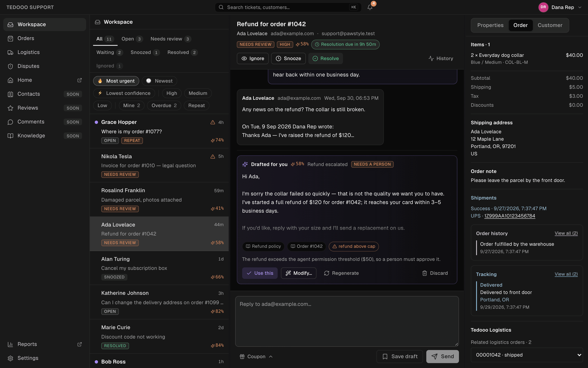Open Orders in sidebar
Image resolution: width=588 pixels, height=368 pixels.
[45, 38]
